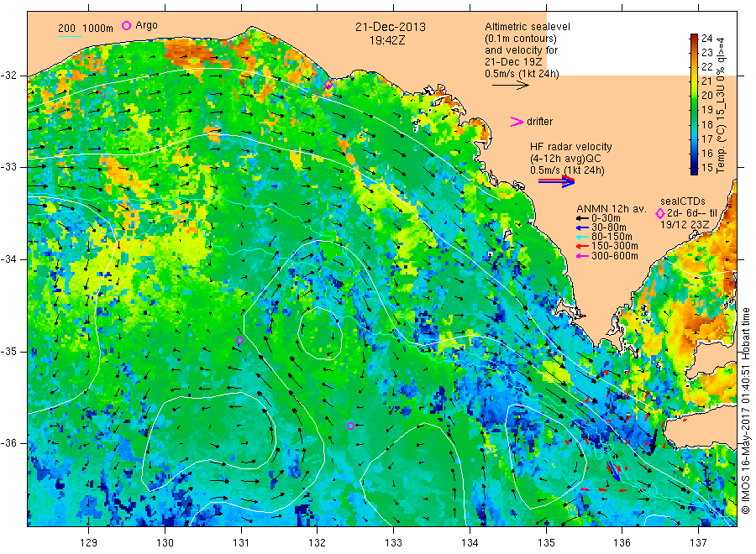The width and height of the screenshot is (756, 554).
Task: Click the '200 1000m' isobath label
Action: pyautogui.click(x=86, y=28)
